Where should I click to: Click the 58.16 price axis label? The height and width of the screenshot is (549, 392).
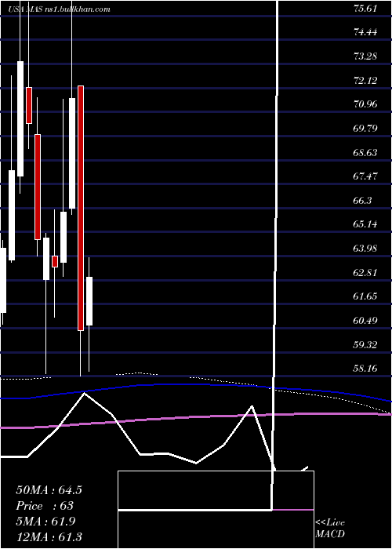pyautogui.click(x=365, y=368)
